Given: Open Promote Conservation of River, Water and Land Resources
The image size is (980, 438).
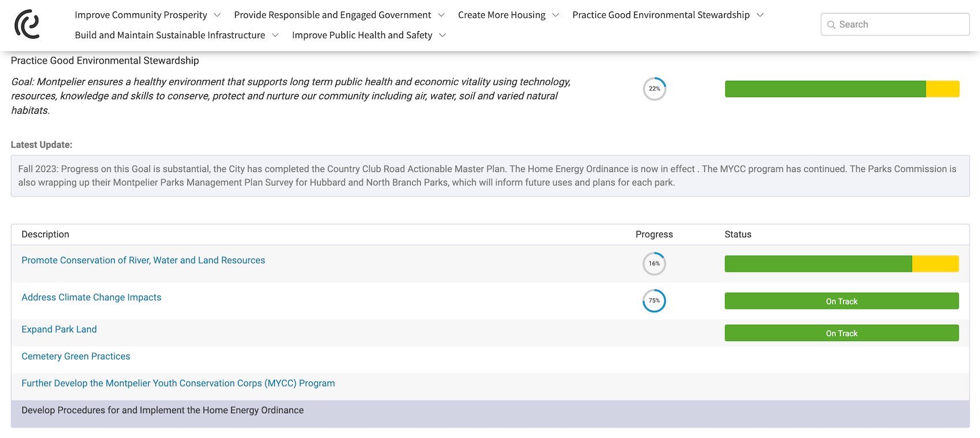Looking at the screenshot, I should tap(143, 260).
